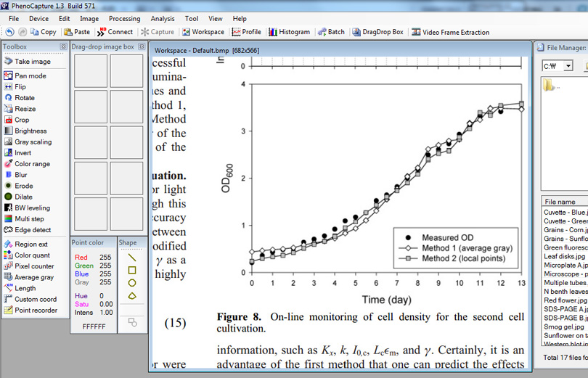The width and height of the screenshot is (588, 378).
Task: Open the Processing menu
Action: pyautogui.click(x=124, y=18)
